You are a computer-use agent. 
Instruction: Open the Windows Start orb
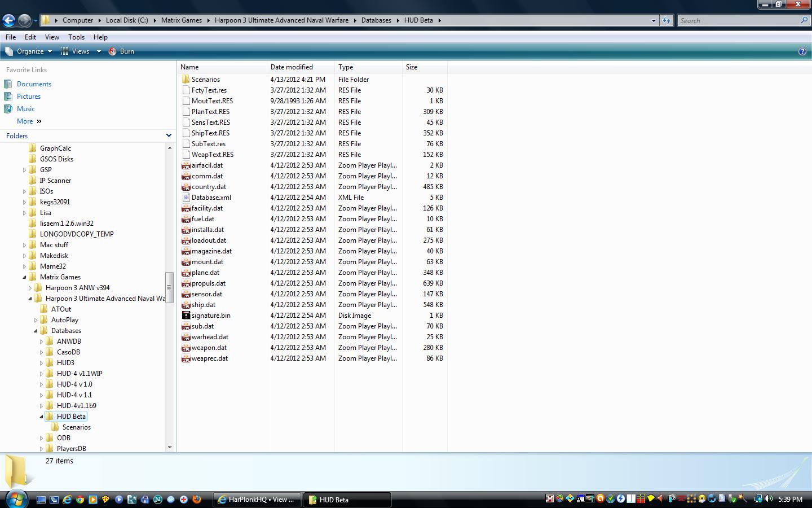click(x=16, y=499)
